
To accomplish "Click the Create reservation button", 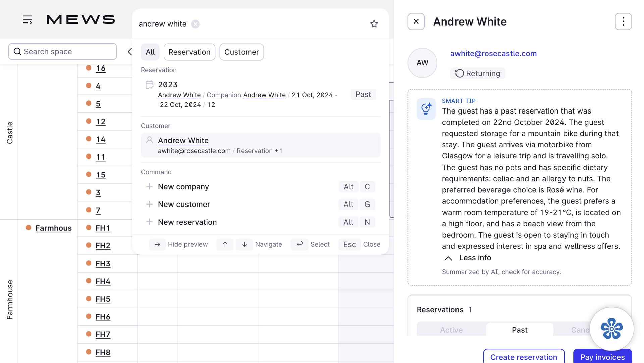I will coord(524,357).
